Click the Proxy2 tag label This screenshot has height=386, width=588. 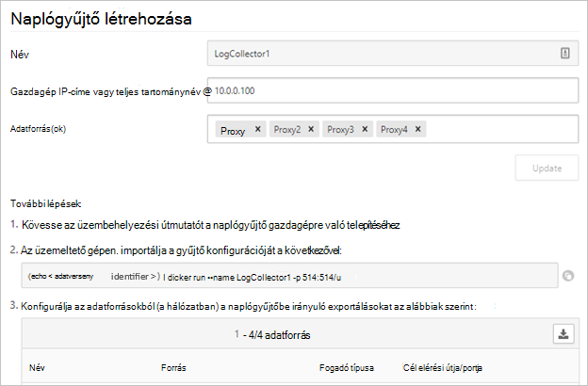click(287, 129)
